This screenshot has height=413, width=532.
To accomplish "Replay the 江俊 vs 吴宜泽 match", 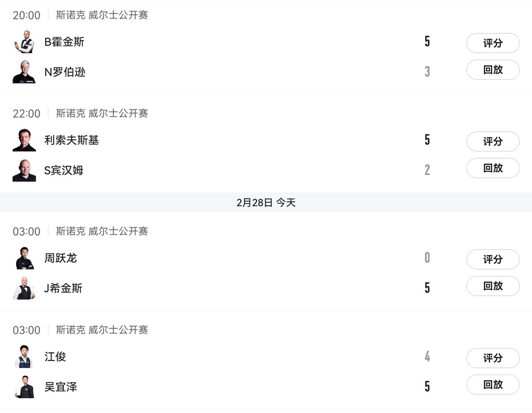I will click(x=492, y=385).
